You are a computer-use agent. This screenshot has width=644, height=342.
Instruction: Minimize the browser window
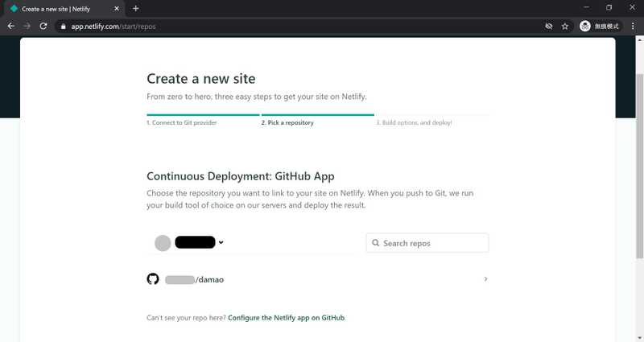[587, 7]
